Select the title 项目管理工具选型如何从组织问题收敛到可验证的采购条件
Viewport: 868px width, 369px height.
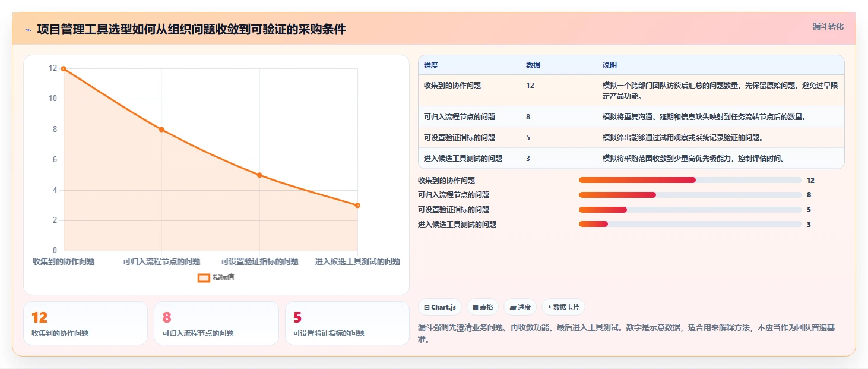pos(191,29)
